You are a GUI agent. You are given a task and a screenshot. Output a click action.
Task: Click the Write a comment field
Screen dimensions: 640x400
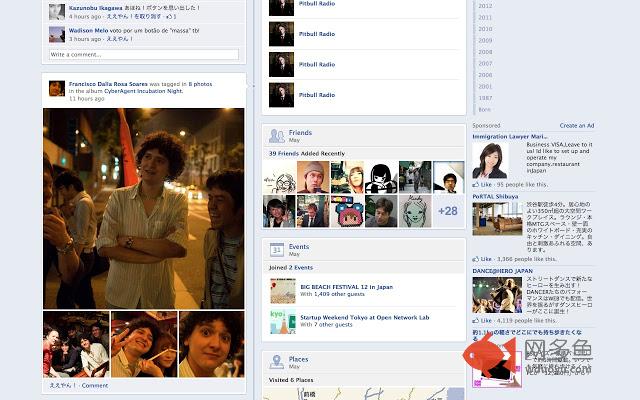point(144,54)
